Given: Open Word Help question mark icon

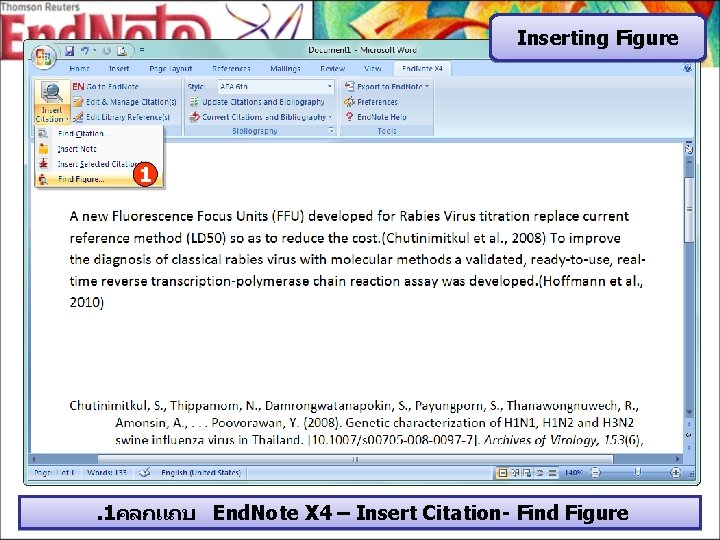Looking at the screenshot, I should click(x=687, y=68).
